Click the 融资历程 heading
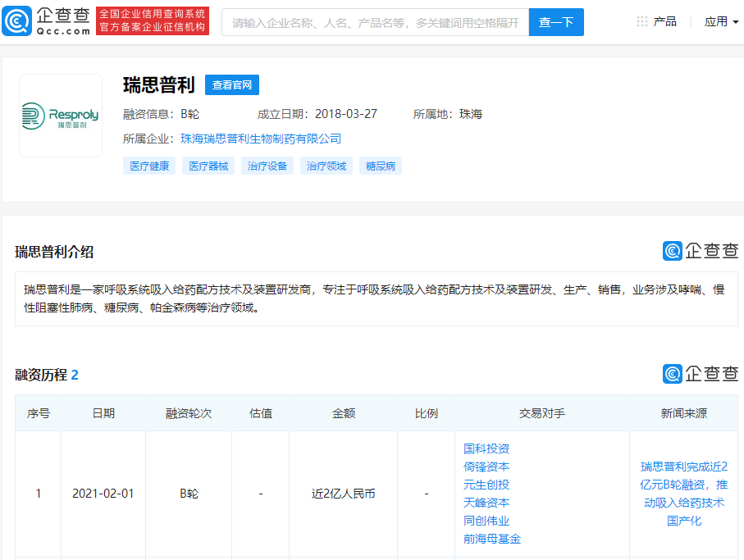 tap(41, 375)
